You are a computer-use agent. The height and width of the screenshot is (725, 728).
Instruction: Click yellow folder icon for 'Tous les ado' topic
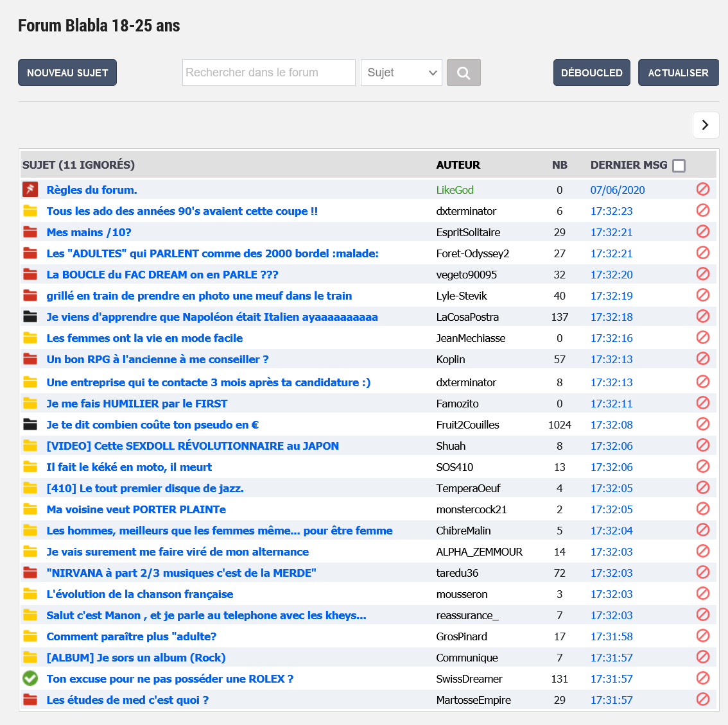(30, 210)
